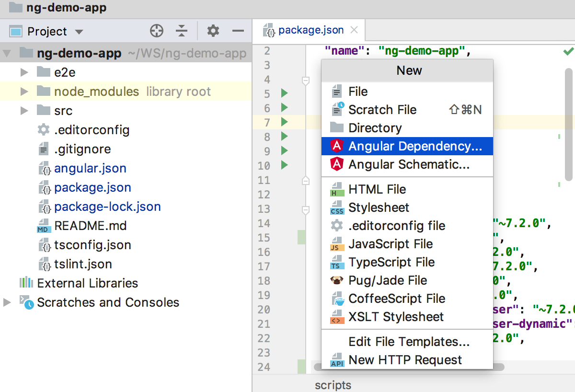Close the package.json editor tab

point(354,30)
